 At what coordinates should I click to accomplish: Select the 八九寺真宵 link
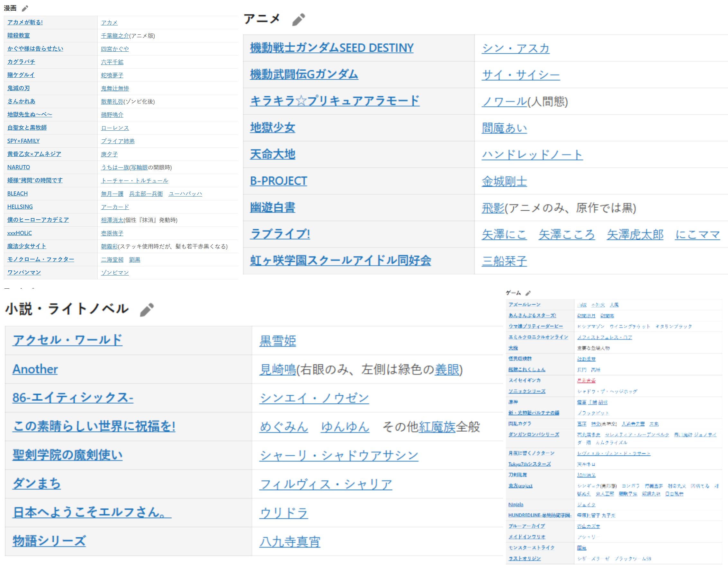(290, 542)
